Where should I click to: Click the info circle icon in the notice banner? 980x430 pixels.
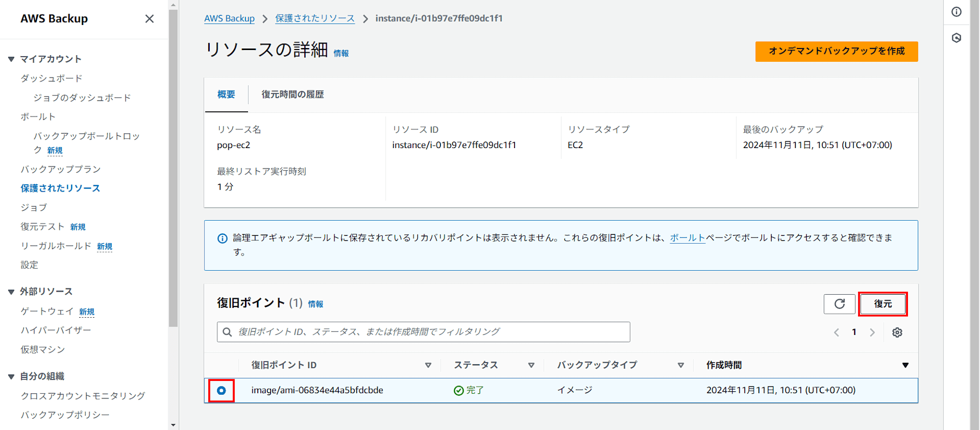coord(222,238)
